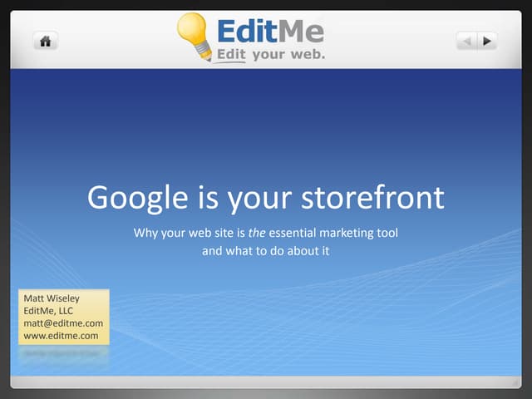Click 'EditMe, LLC' on the yellow note

(x=48, y=311)
